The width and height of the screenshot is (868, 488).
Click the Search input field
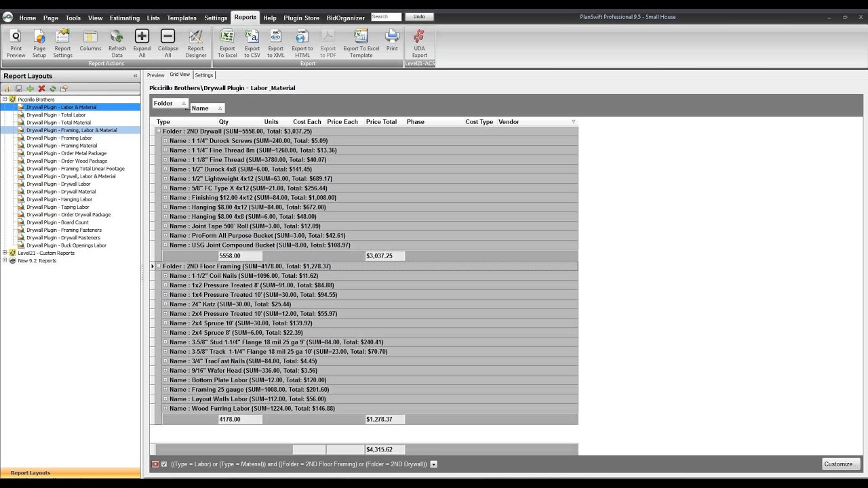[386, 16]
